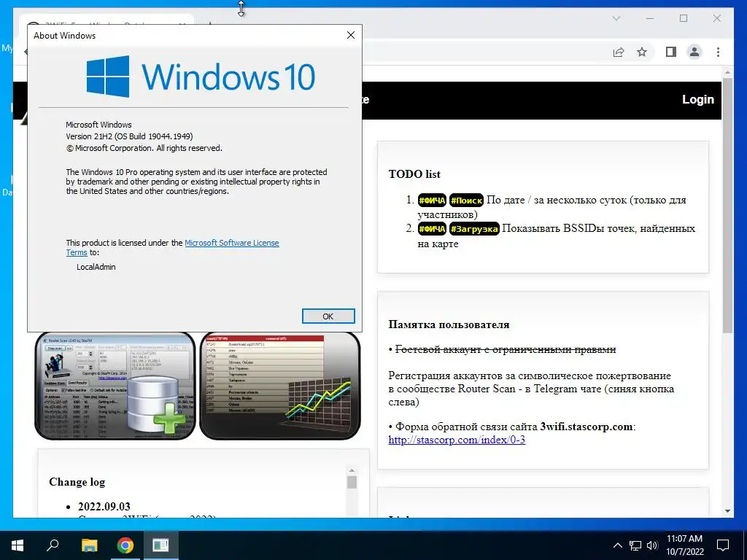
Task: Click the #ФИЧА tag in second TODO item
Action: [x=432, y=229]
